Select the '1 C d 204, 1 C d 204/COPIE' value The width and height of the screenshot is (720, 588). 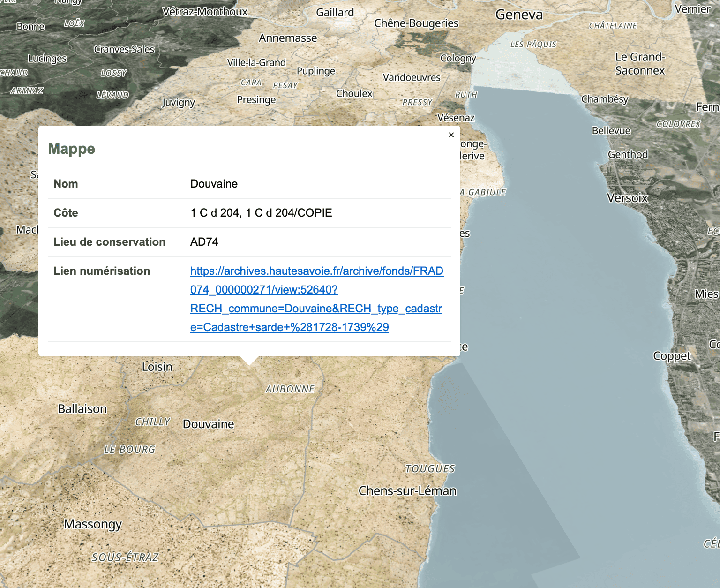pyautogui.click(x=261, y=213)
